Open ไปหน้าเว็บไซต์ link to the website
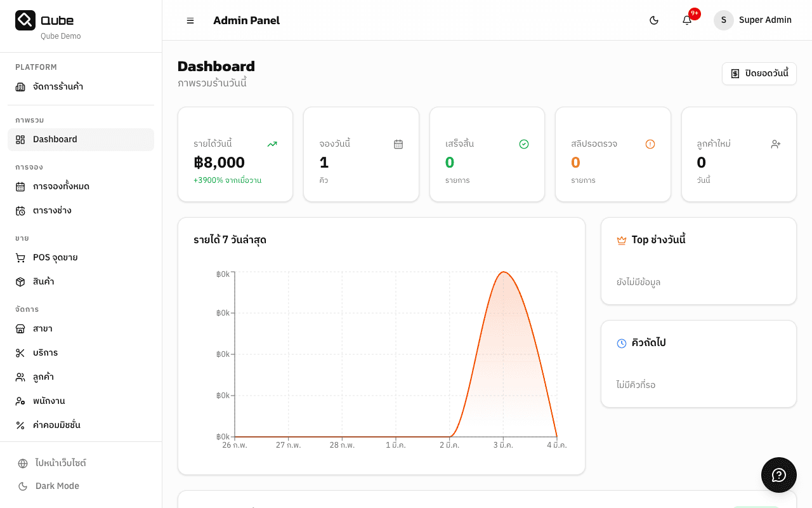The width and height of the screenshot is (812, 508). pos(60,463)
